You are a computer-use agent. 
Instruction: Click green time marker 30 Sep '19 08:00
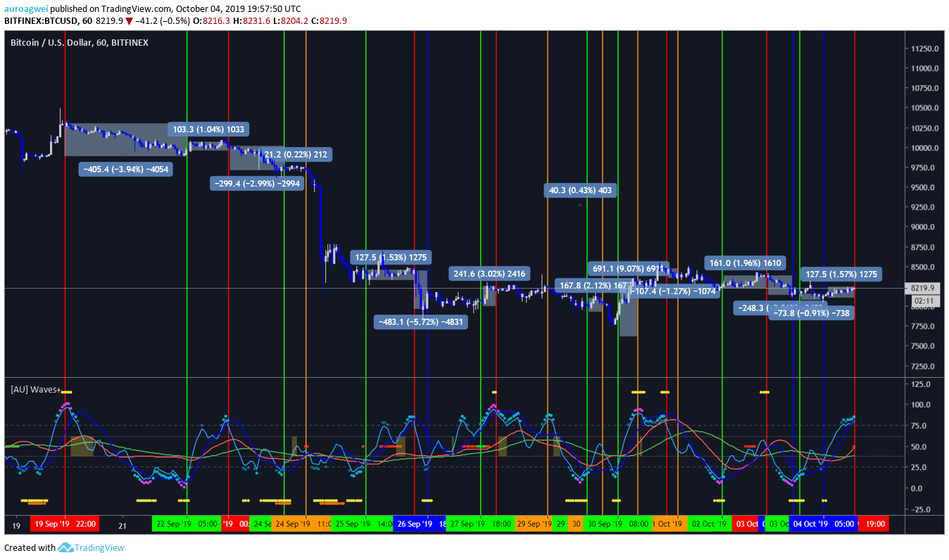(617, 524)
